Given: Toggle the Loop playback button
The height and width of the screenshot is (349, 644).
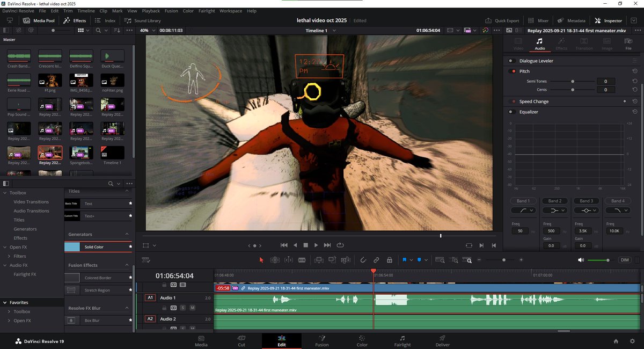Looking at the screenshot, I should [340, 245].
